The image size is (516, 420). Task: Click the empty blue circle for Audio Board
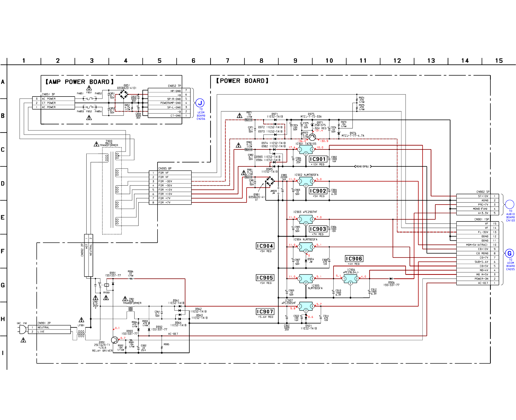tap(510, 204)
